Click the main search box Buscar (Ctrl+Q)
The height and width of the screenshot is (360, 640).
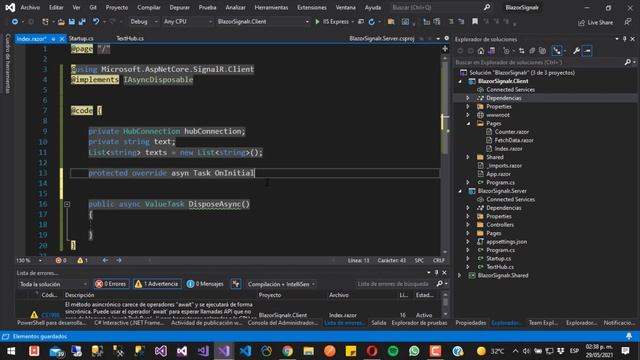point(441,7)
